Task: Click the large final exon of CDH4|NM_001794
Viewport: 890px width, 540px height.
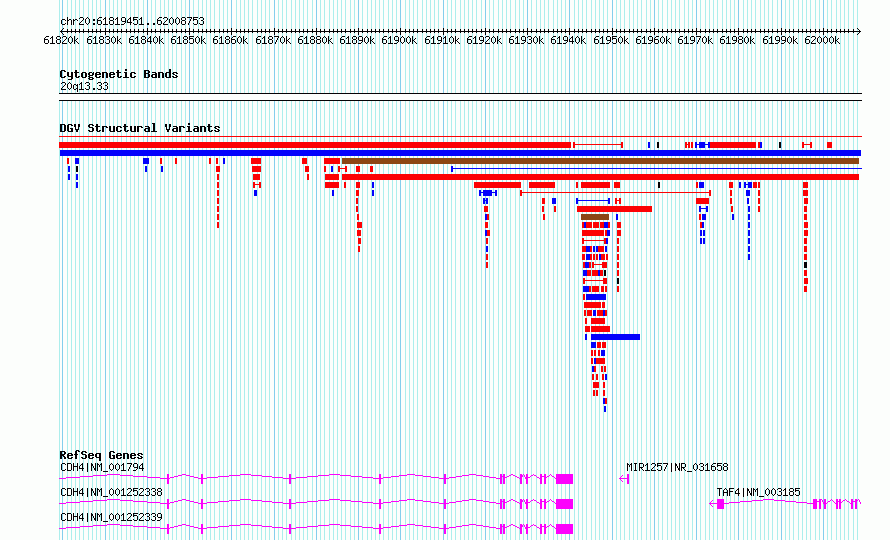Action: [564, 479]
